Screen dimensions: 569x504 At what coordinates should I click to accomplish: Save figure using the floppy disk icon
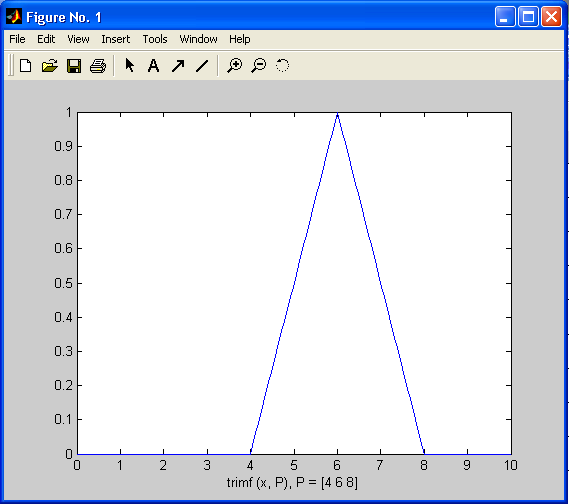pos(74,66)
